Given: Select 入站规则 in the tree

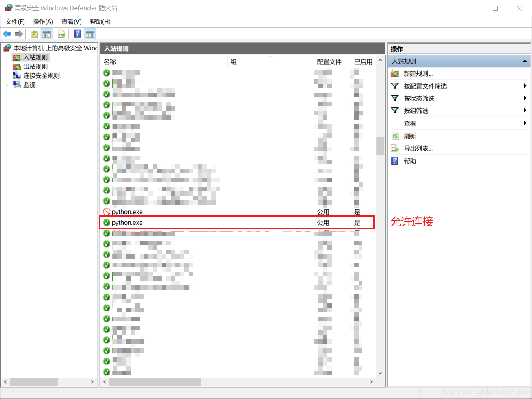Looking at the screenshot, I should pyautogui.click(x=35, y=57).
